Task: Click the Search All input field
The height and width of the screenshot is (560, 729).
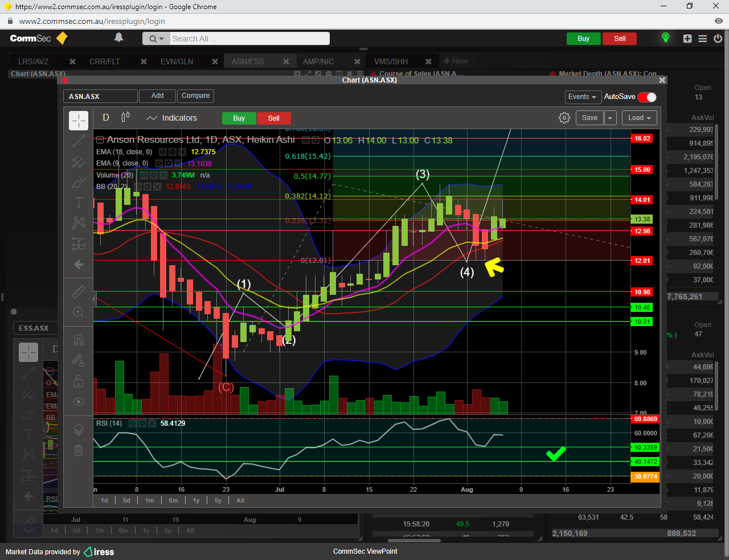Action: (249, 39)
